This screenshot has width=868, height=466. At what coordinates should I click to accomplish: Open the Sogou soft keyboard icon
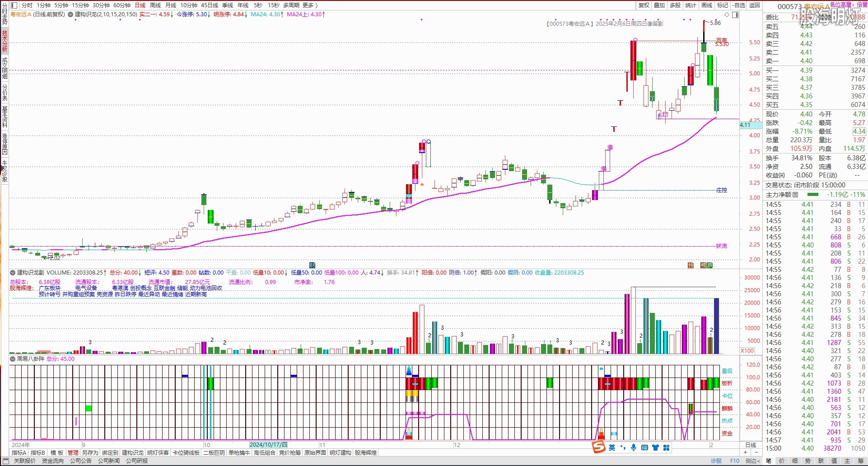tap(644, 447)
